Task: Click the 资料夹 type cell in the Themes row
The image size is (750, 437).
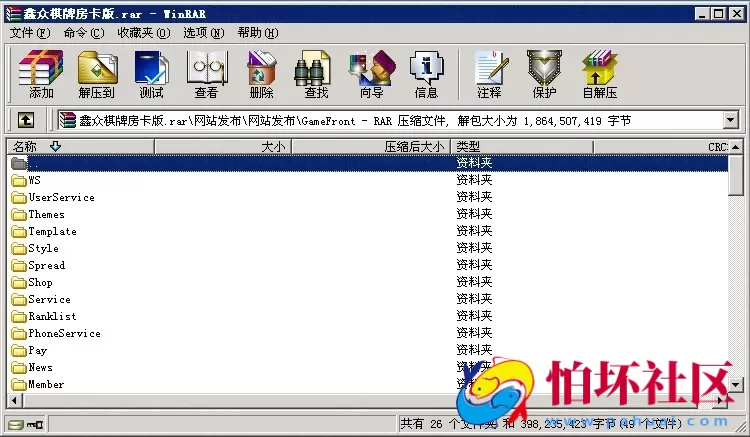Action: tap(474, 214)
